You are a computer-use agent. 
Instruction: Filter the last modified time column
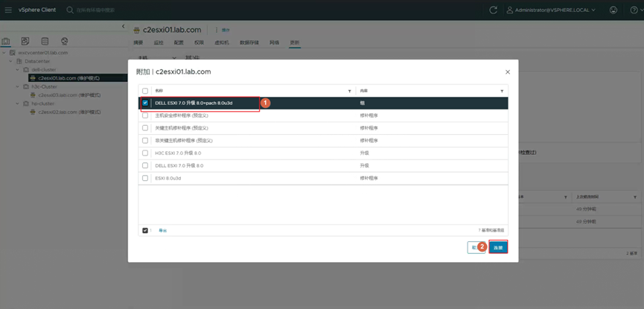[x=634, y=197]
